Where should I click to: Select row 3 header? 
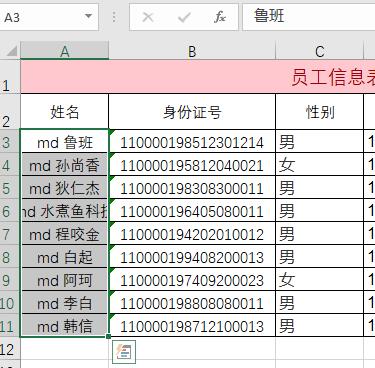(10, 142)
